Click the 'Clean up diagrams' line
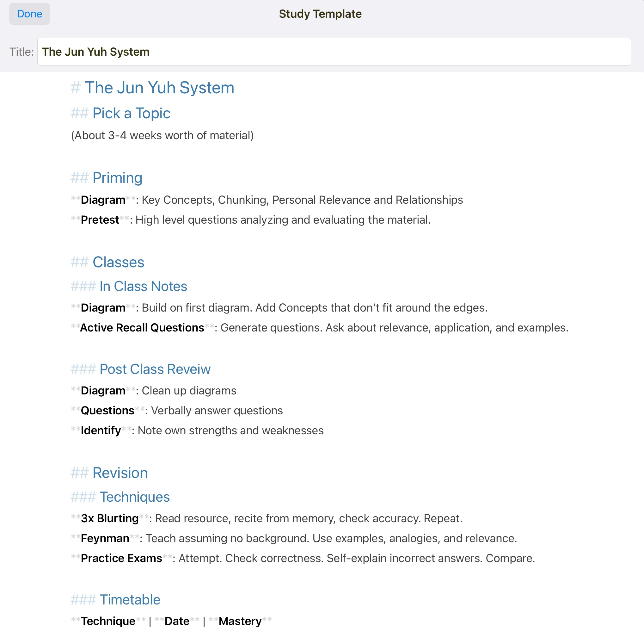644x644 pixels. tap(189, 391)
